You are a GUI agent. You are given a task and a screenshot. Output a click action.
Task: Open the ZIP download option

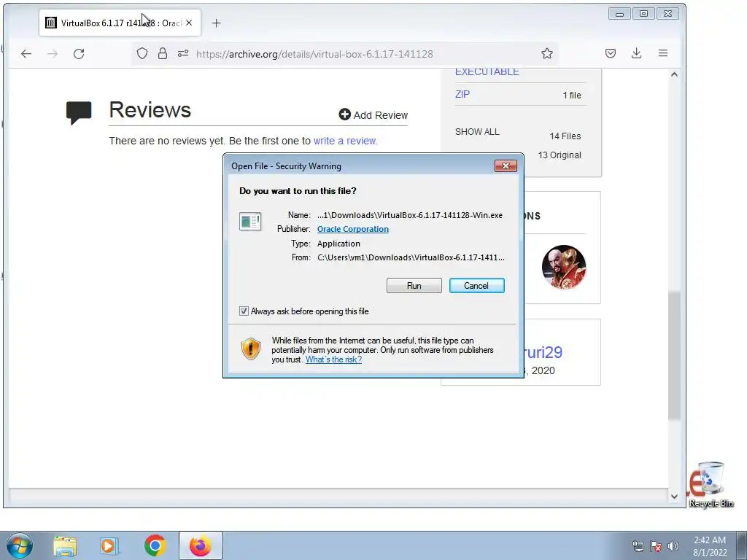[x=462, y=94]
